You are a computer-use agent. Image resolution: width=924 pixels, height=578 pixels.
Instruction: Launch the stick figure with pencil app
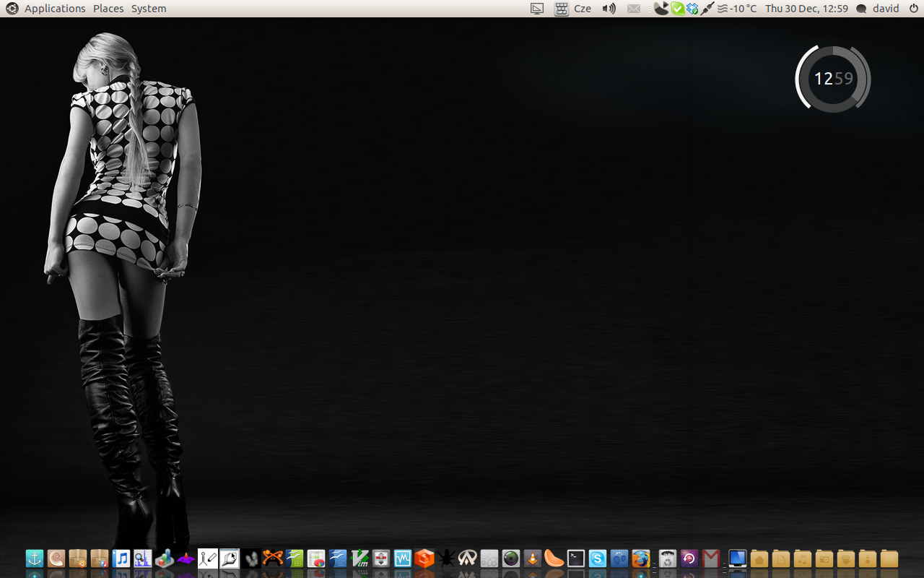[x=208, y=558]
